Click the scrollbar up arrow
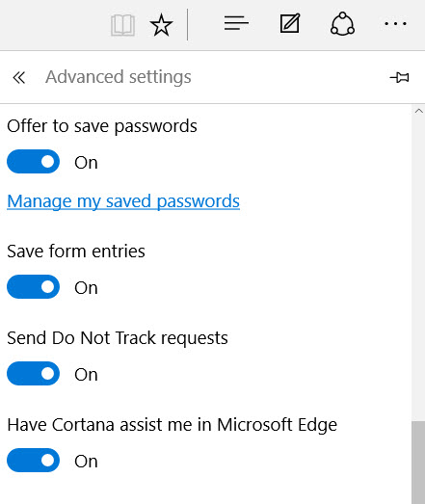425x504 pixels. [418, 111]
